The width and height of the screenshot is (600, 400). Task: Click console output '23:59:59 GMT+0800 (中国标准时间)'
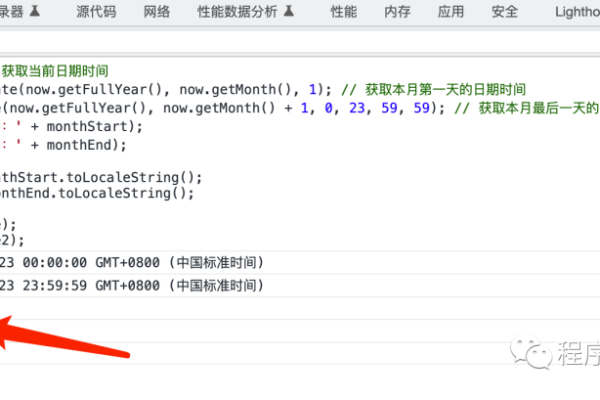[x=143, y=286]
